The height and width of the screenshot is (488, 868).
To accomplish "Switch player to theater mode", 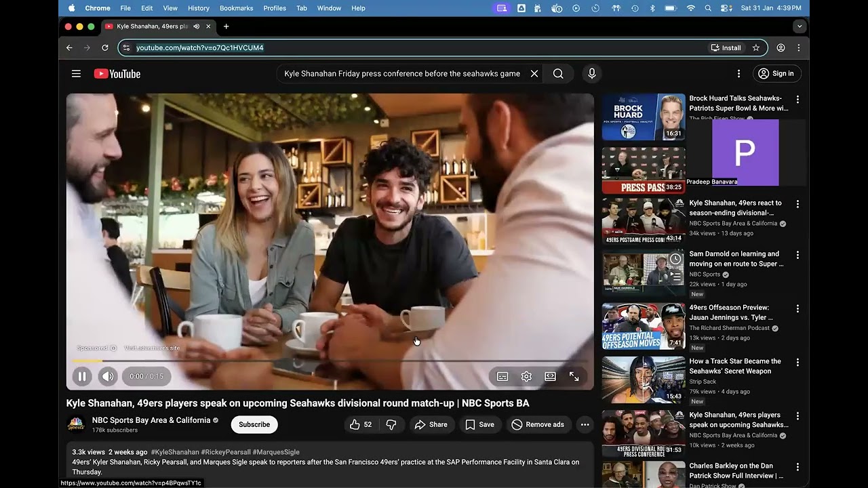I will 550,376.
